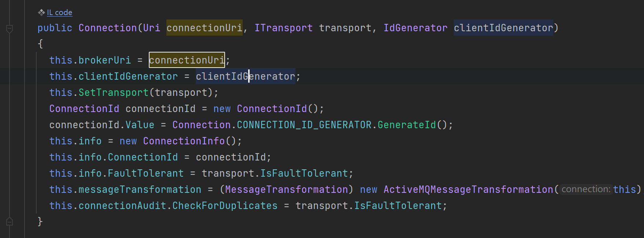
Task: Click the public keyword of constructor
Action: pos(55,28)
